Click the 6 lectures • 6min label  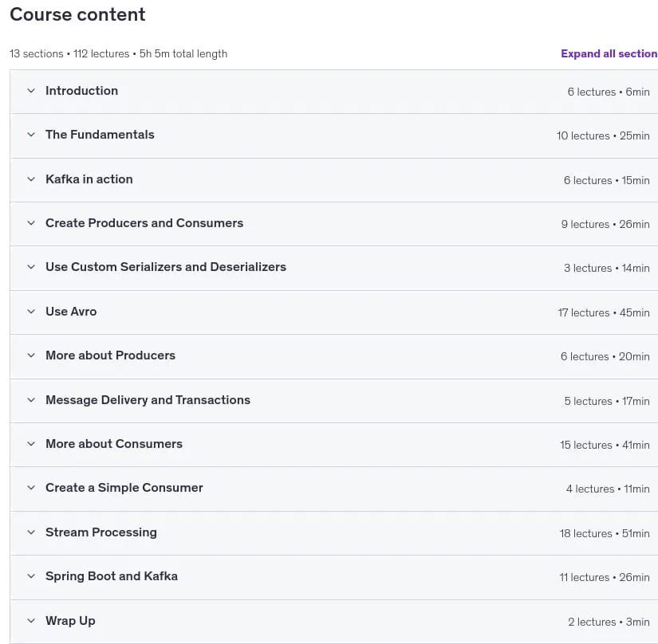coord(609,92)
